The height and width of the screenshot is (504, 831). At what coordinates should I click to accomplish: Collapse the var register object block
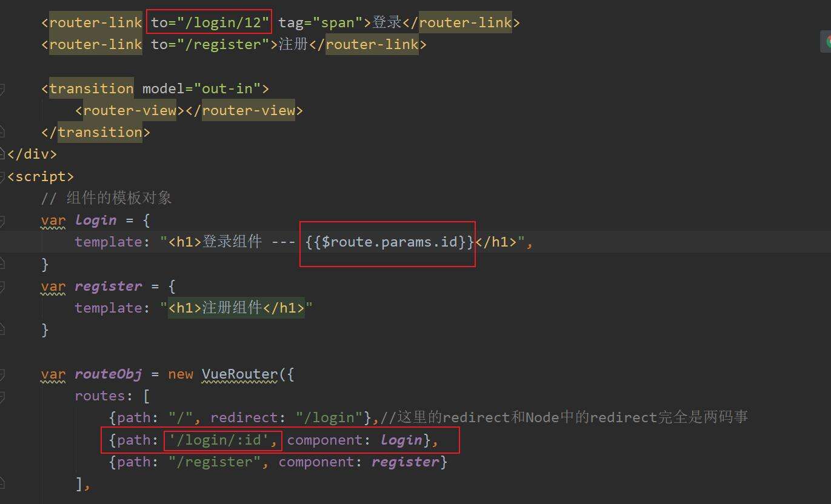(x=2, y=286)
